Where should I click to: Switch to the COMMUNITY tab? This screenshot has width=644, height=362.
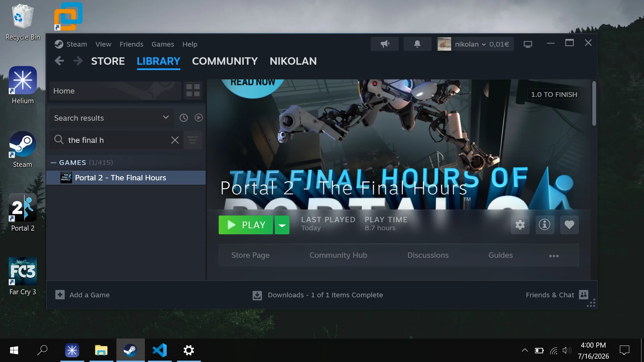225,61
